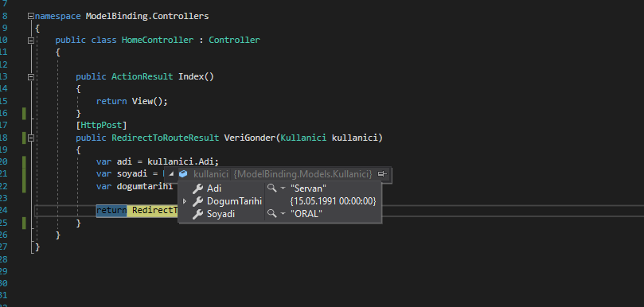Click the wrench icon for Soyadi
The width and height of the screenshot is (644, 307).
(x=198, y=214)
